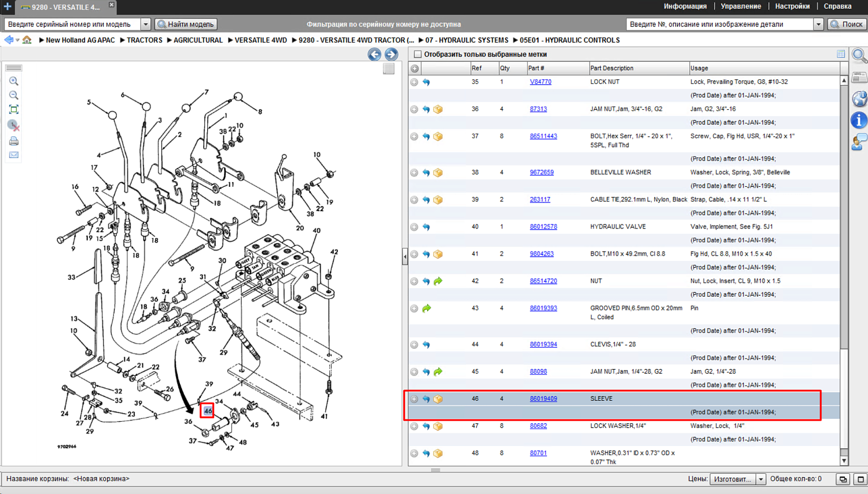Click the green arrow for GROOVED PIN

point(426,308)
